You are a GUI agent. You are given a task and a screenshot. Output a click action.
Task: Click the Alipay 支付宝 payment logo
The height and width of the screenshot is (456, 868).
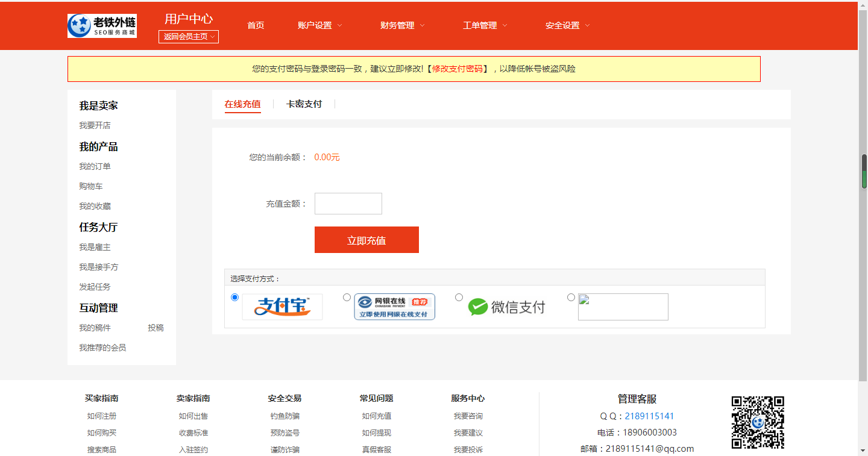[x=282, y=307]
